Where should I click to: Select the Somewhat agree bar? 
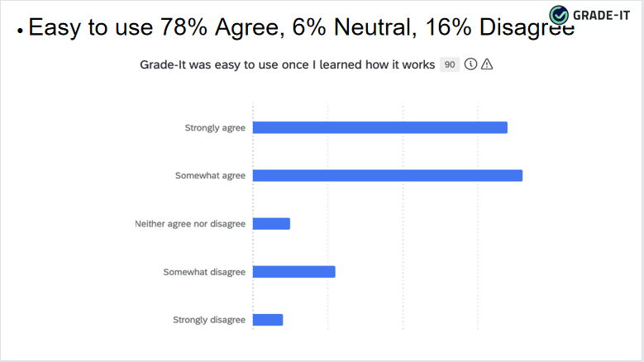387,175
